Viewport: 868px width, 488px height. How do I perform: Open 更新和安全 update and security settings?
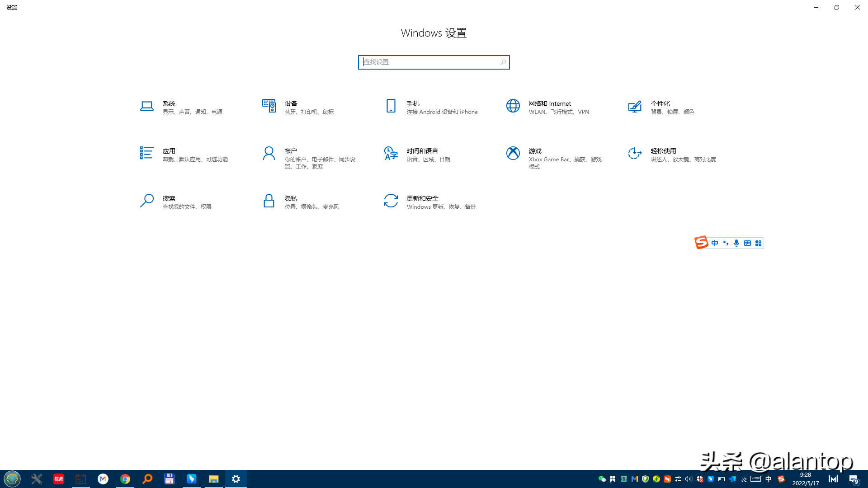[430, 202]
